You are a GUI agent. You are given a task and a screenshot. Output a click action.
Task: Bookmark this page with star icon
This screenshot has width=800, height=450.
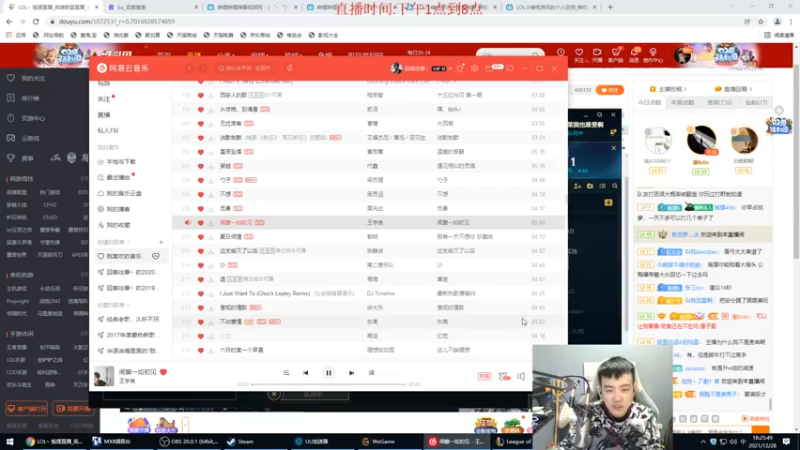tap(761, 21)
